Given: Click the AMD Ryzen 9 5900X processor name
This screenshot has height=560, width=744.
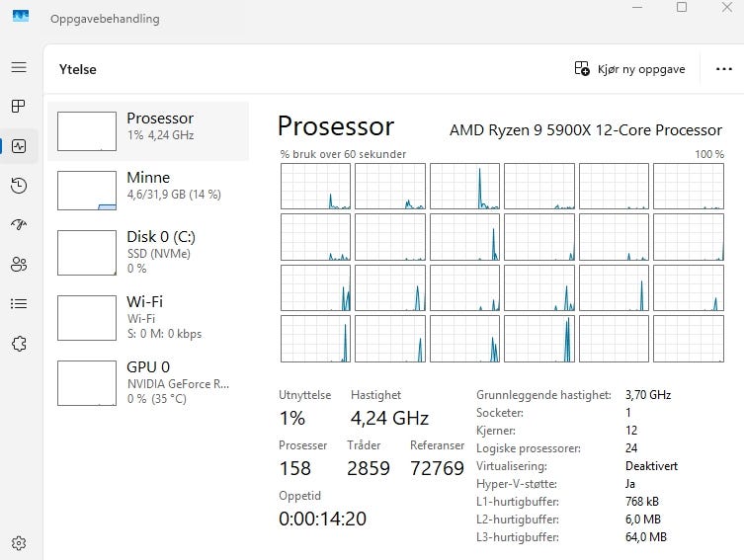Looking at the screenshot, I should (x=586, y=130).
